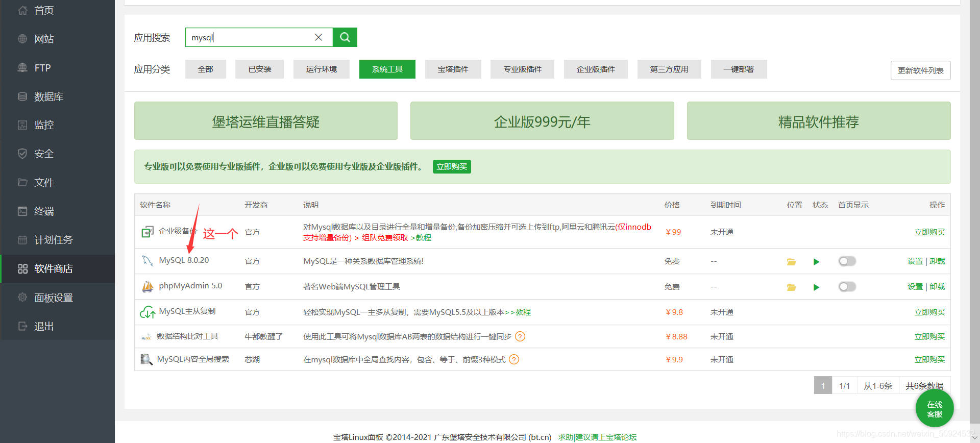This screenshot has height=443, width=980.
Task: Open the 面板设置 gear icon in sidebar
Action: (x=22, y=297)
